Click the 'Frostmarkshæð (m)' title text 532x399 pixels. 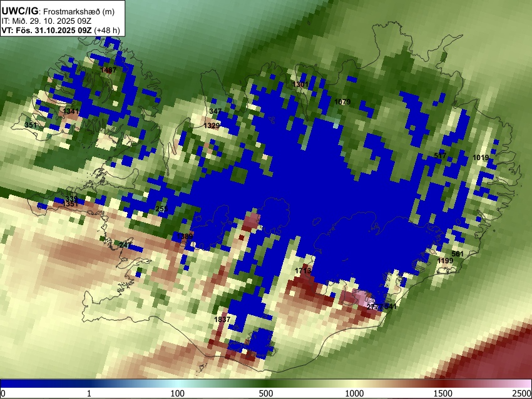pyautogui.click(x=79, y=11)
